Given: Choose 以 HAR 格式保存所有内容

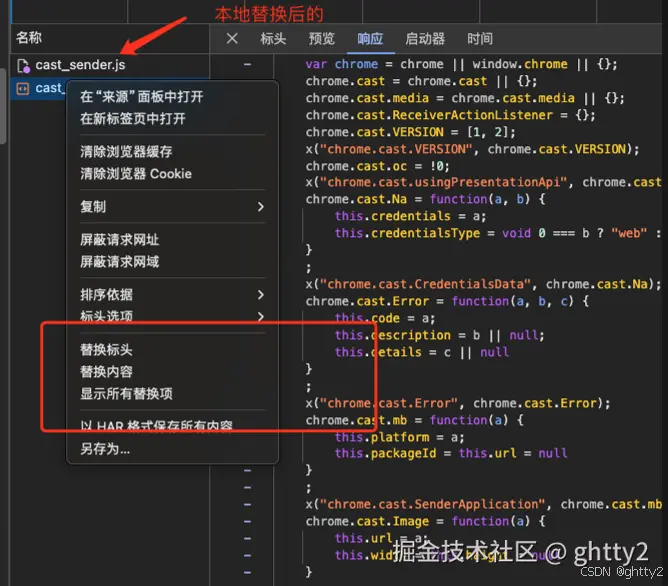Looking at the screenshot, I should click(x=156, y=426).
